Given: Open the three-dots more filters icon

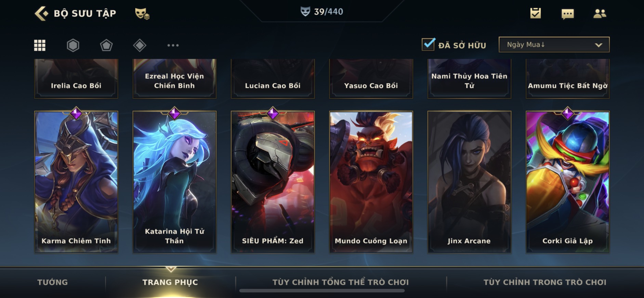Looking at the screenshot, I should click(x=173, y=45).
